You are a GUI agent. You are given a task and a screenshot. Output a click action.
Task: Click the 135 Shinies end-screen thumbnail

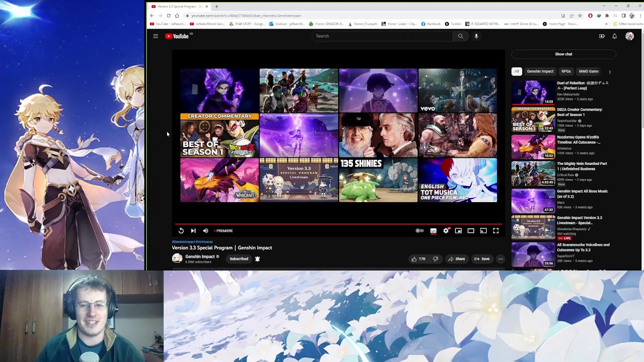378,180
